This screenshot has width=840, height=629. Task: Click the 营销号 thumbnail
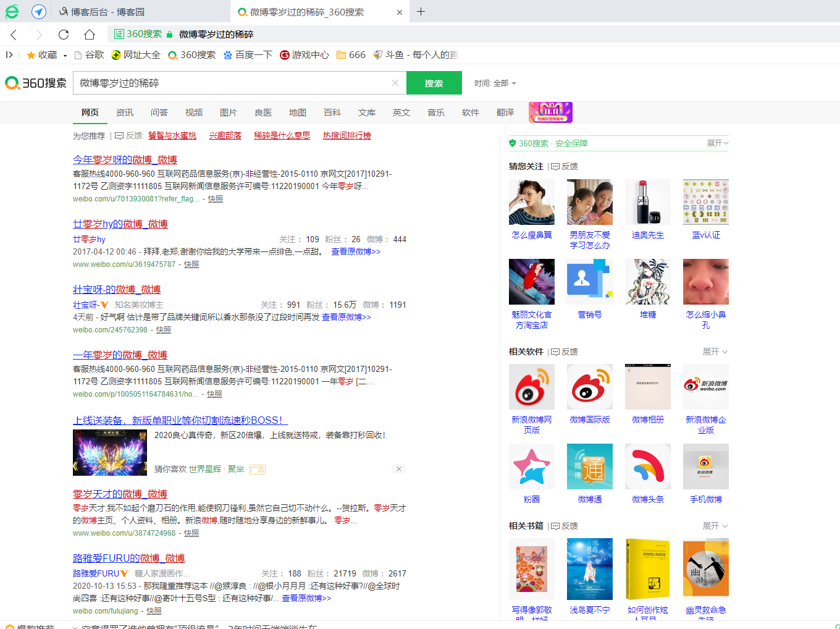click(x=590, y=282)
